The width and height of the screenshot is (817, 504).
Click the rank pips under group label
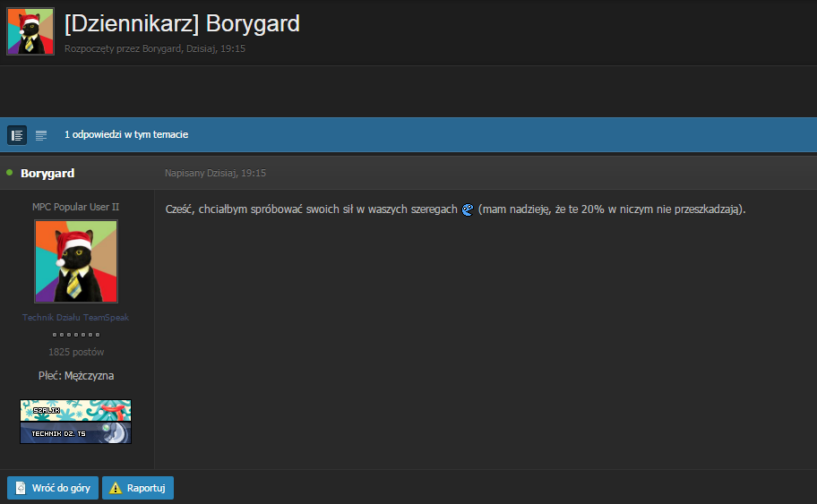point(76,335)
